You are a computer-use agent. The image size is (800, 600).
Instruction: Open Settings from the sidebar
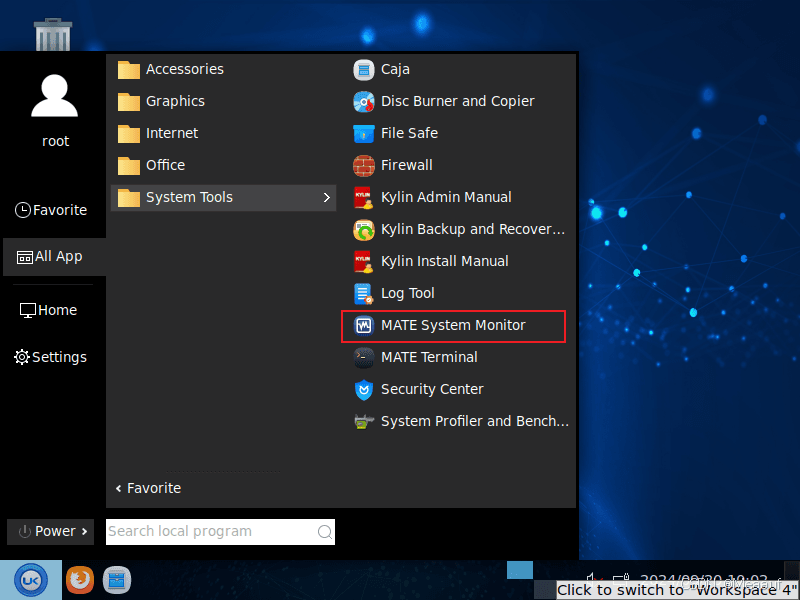[51, 357]
